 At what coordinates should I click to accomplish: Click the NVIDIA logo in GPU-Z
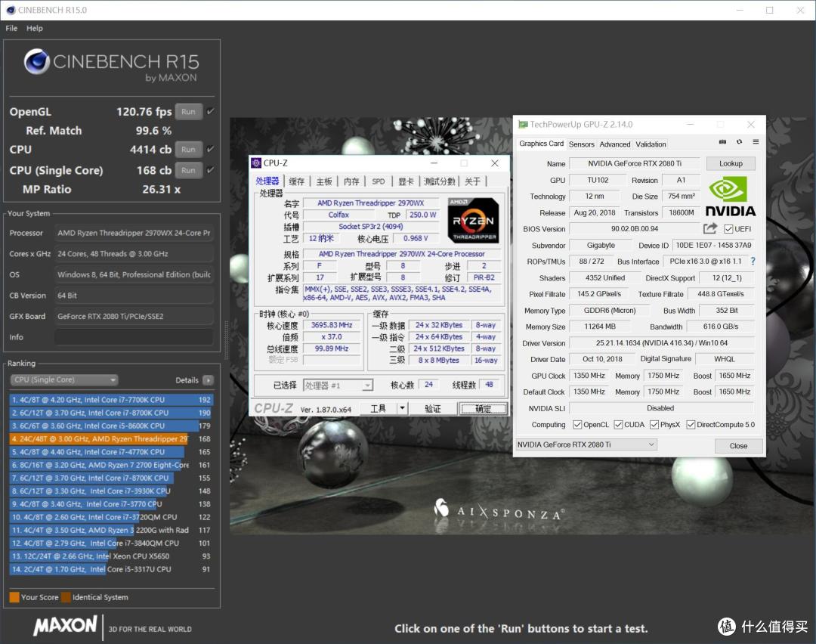(x=730, y=197)
